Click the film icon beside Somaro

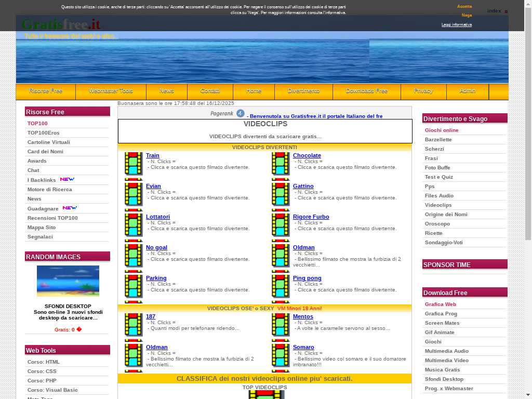coord(281,355)
